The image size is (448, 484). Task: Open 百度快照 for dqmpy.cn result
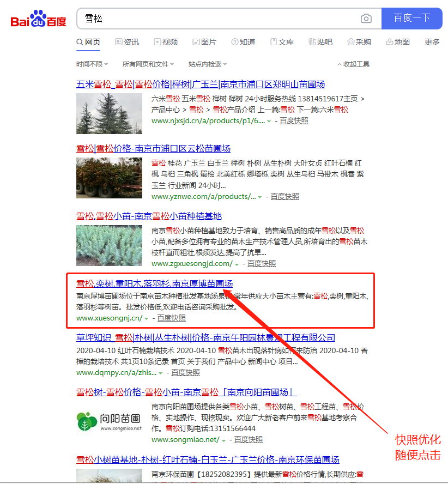click(x=185, y=373)
